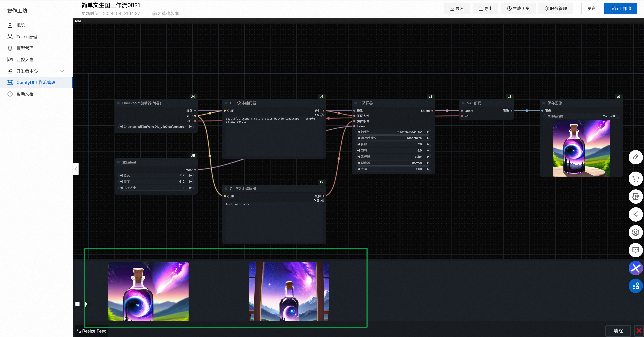
Task: Click the share floating icon
Action: coord(635,214)
